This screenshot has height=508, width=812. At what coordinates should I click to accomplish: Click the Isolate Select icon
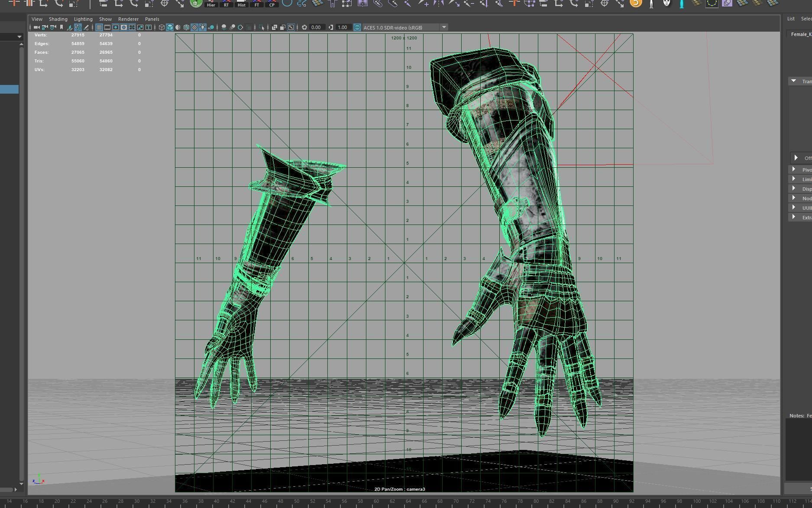261,27
